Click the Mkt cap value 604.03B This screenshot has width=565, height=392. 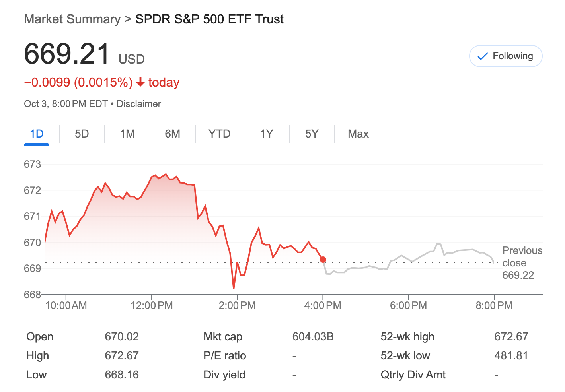point(313,337)
